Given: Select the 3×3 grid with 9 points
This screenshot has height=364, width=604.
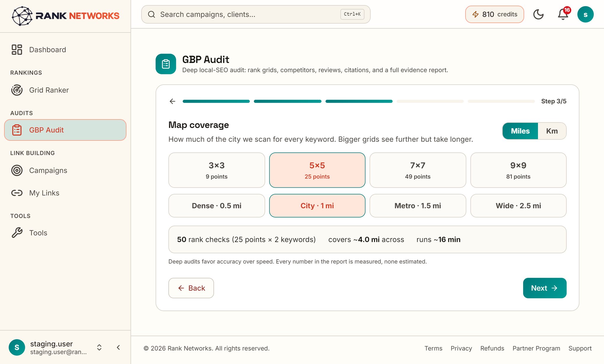Looking at the screenshot, I should [217, 170].
